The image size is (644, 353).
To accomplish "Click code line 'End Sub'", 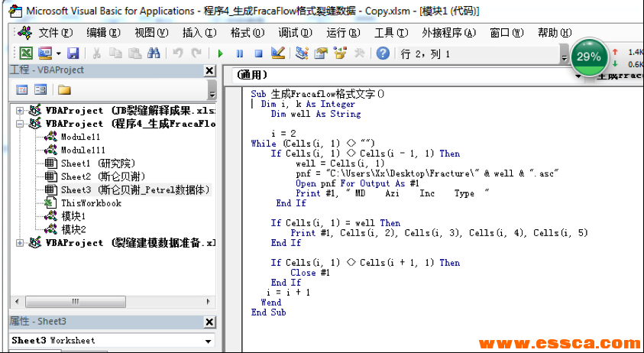I will pyautogui.click(x=268, y=313).
